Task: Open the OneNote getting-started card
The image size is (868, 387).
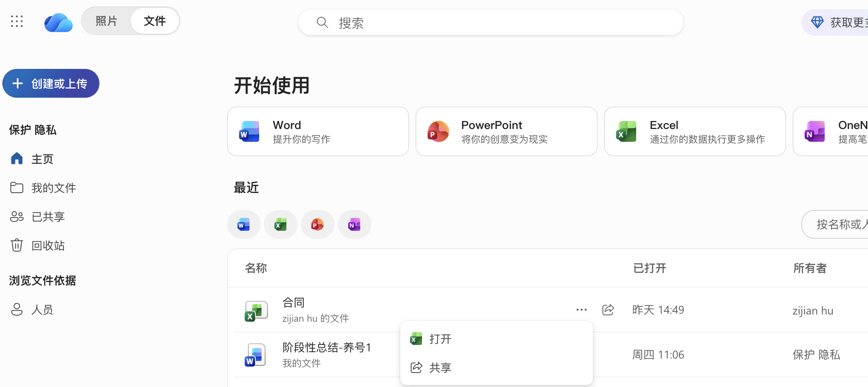Action: [x=831, y=131]
